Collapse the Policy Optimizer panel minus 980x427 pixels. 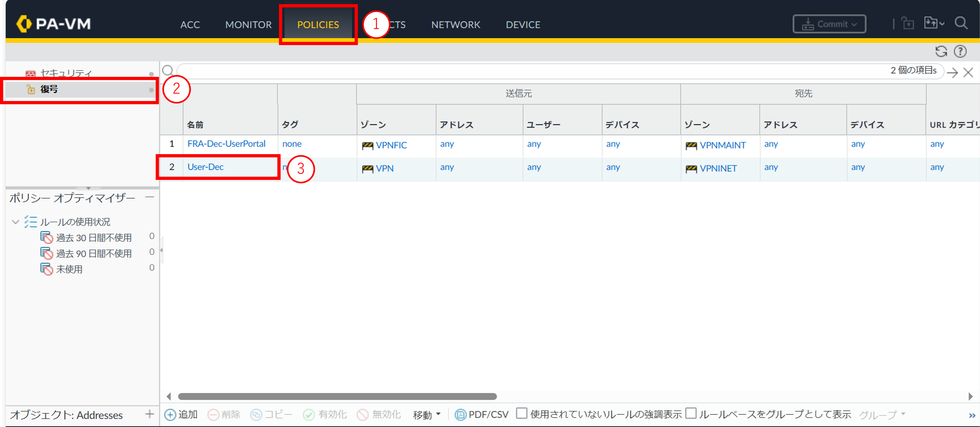coord(150,197)
